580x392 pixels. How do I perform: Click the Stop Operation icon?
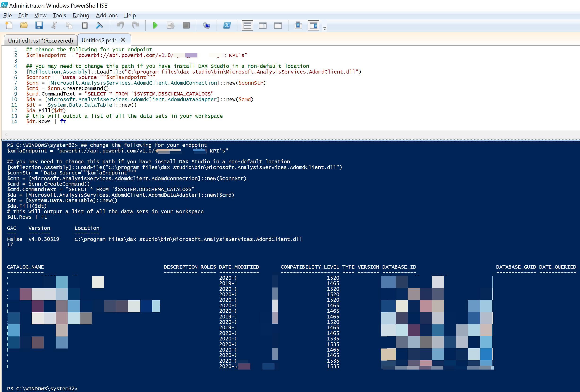(x=186, y=26)
